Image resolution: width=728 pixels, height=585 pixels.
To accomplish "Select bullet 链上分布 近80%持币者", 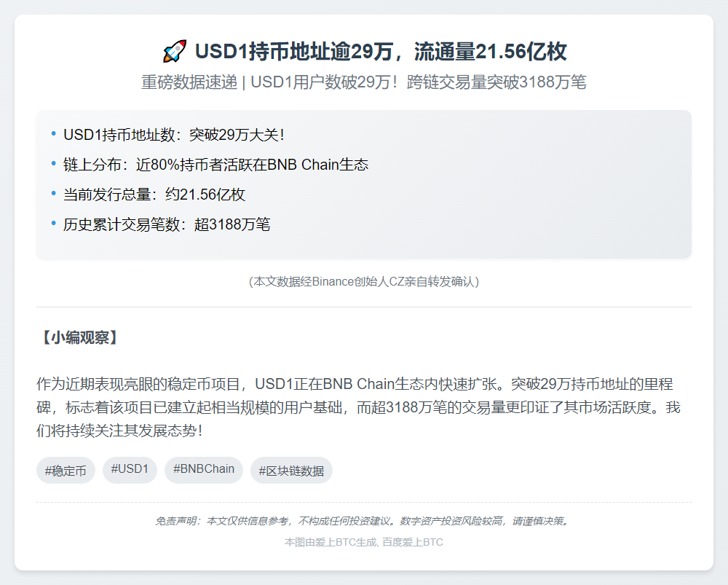I will [x=216, y=165].
